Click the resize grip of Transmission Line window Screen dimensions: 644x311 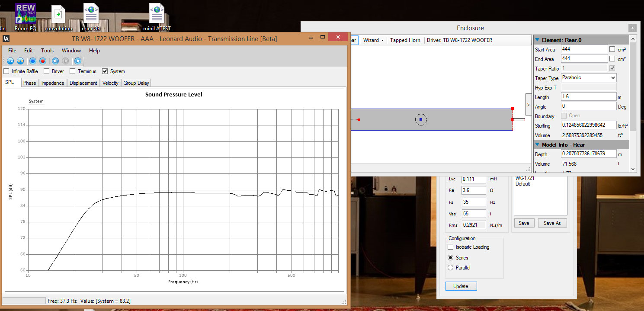coord(344,301)
